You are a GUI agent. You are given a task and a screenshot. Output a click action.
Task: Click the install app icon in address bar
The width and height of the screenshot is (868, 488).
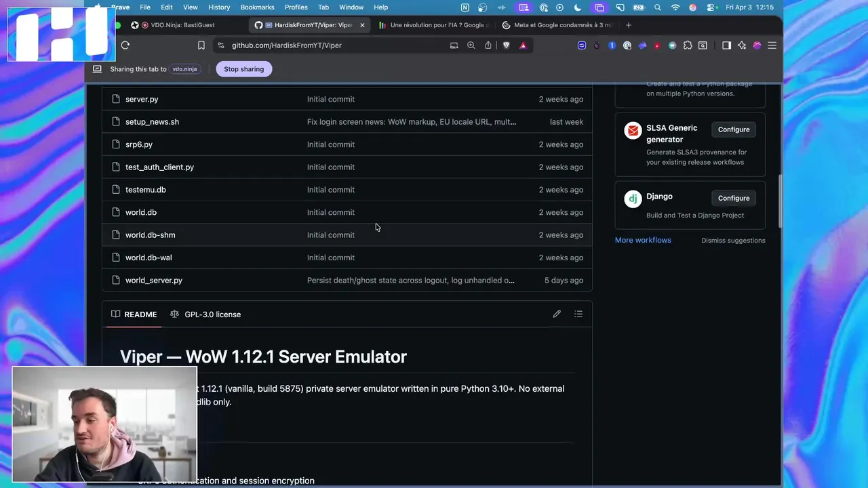[x=454, y=45]
